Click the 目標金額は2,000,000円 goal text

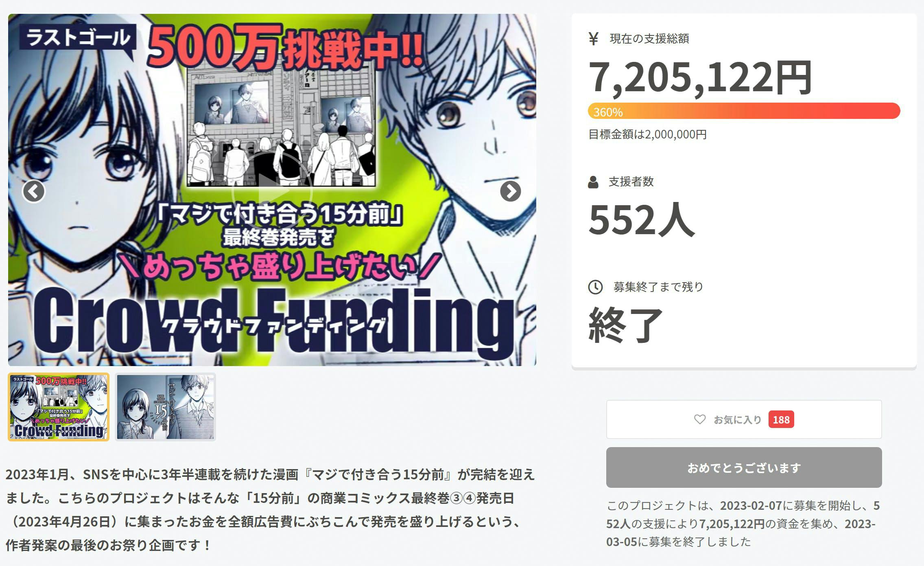[x=647, y=134]
